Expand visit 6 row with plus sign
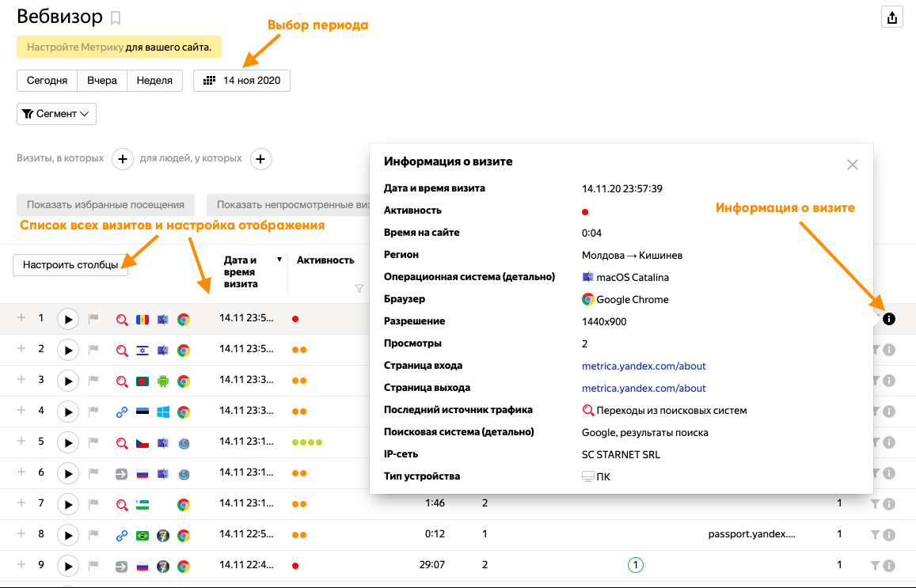Image resolution: width=916 pixels, height=588 pixels. [x=21, y=472]
